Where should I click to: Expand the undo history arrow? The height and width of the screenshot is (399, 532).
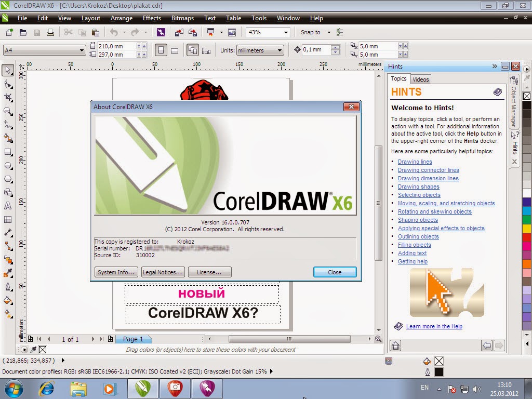click(124, 32)
